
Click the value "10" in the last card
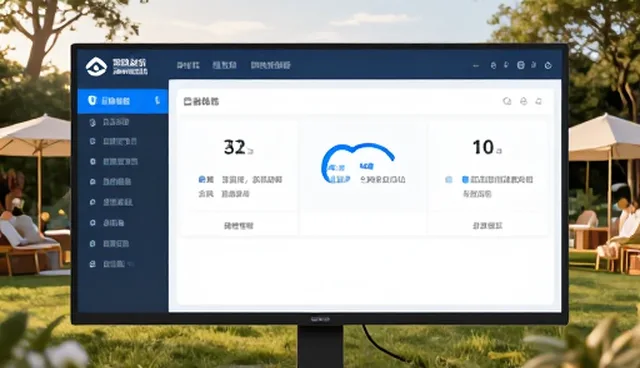click(483, 147)
